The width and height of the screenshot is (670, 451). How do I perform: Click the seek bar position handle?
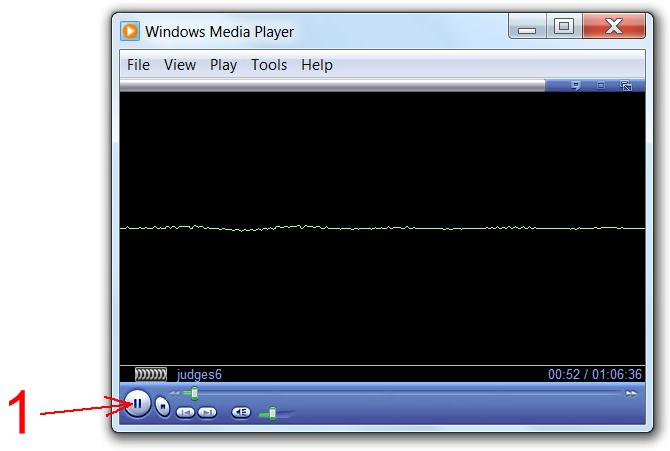pos(194,393)
